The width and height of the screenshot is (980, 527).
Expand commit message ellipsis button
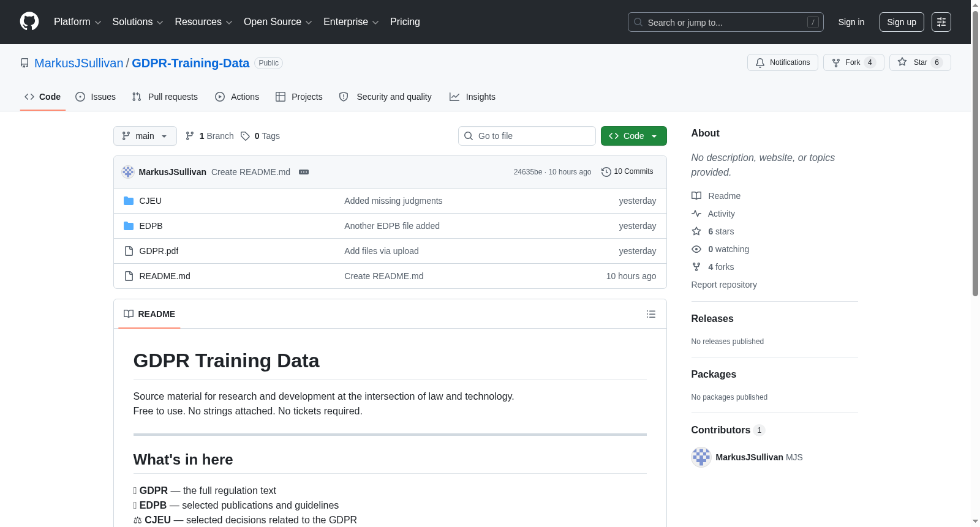tap(304, 172)
